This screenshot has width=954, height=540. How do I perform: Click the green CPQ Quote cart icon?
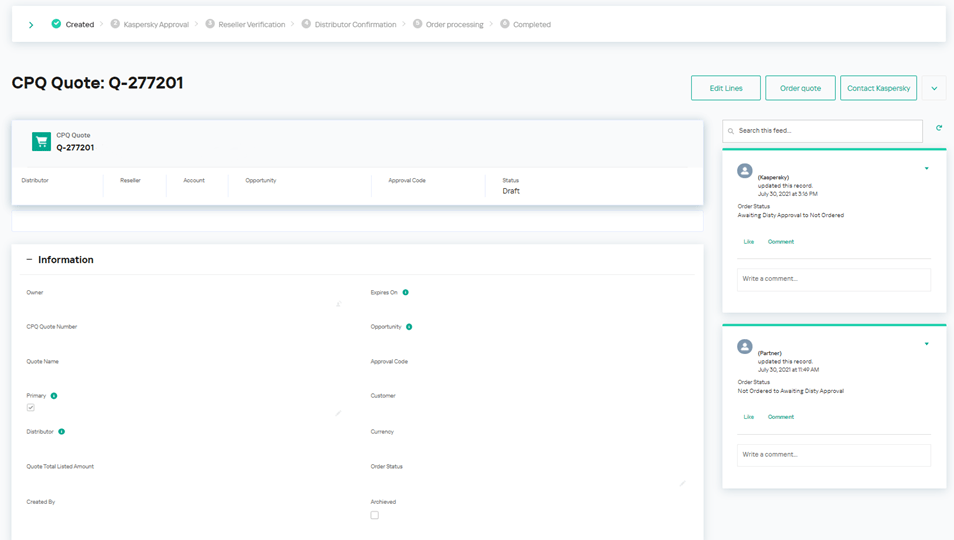(41, 142)
